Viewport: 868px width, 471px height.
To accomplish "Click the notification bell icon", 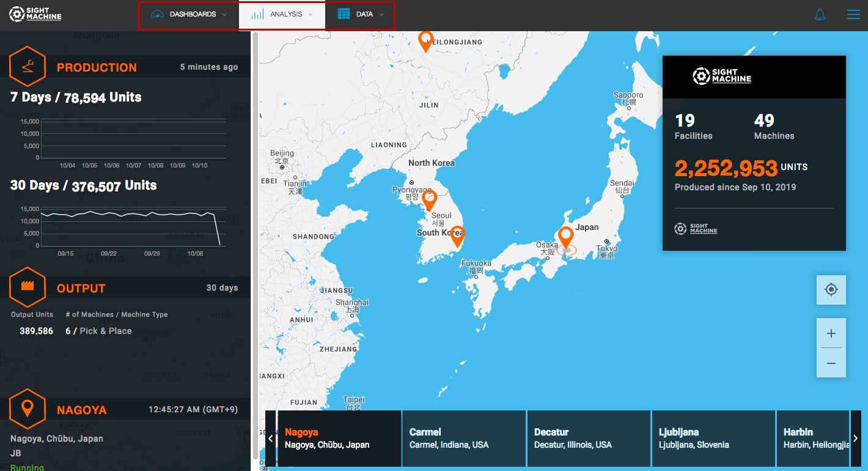I will [x=820, y=15].
